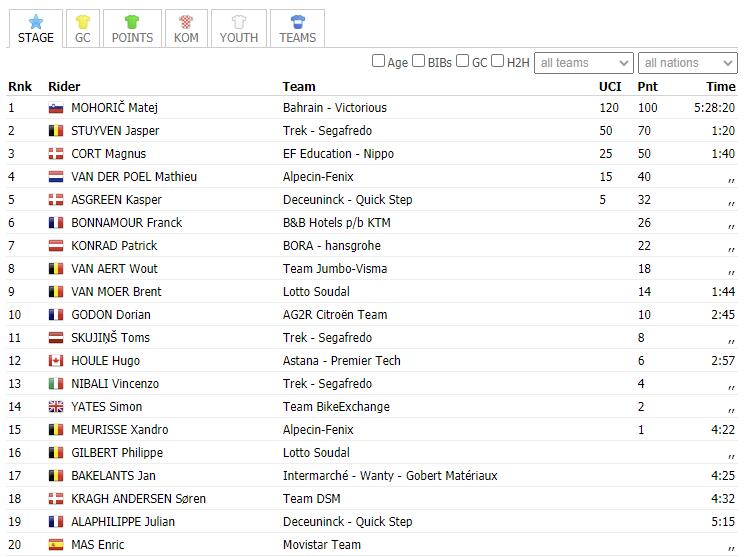Click Austrian flag beside Konrad Patrick
The height and width of the screenshot is (557, 752).
56,246
